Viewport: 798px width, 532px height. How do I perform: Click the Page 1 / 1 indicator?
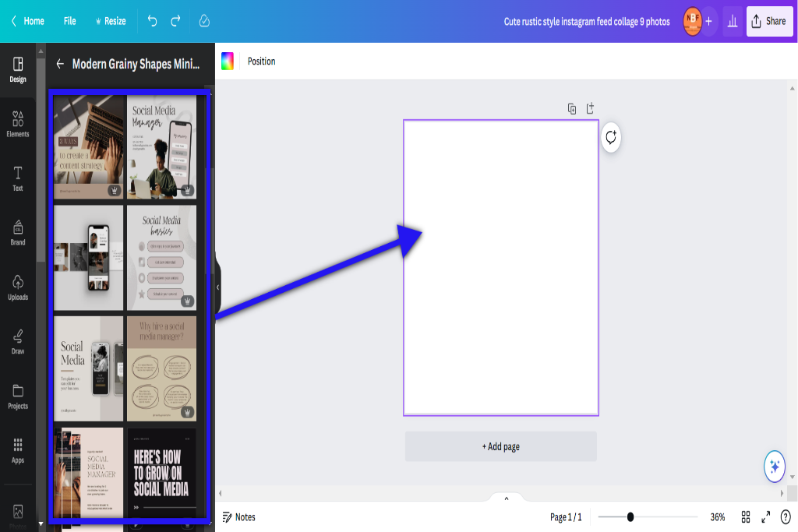(x=566, y=517)
